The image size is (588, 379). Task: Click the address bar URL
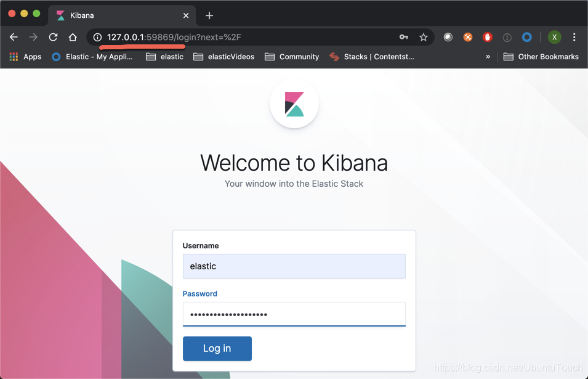point(174,37)
